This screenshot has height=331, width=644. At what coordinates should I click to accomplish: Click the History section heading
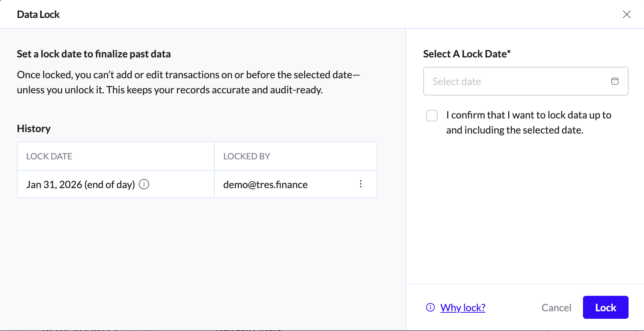[x=34, y=129]
